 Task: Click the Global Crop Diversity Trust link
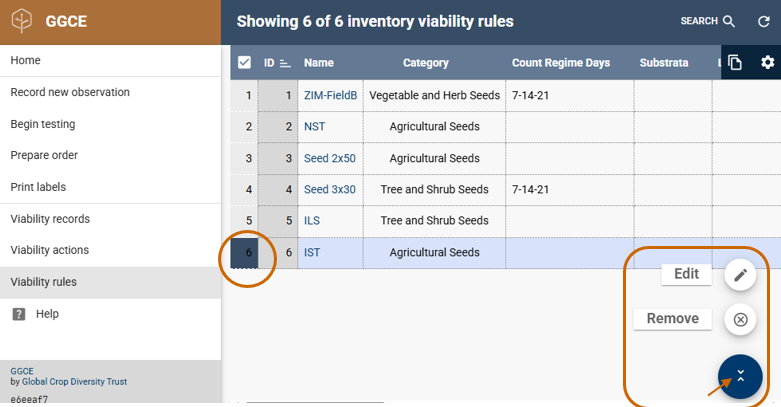click(x=74, y=382)
